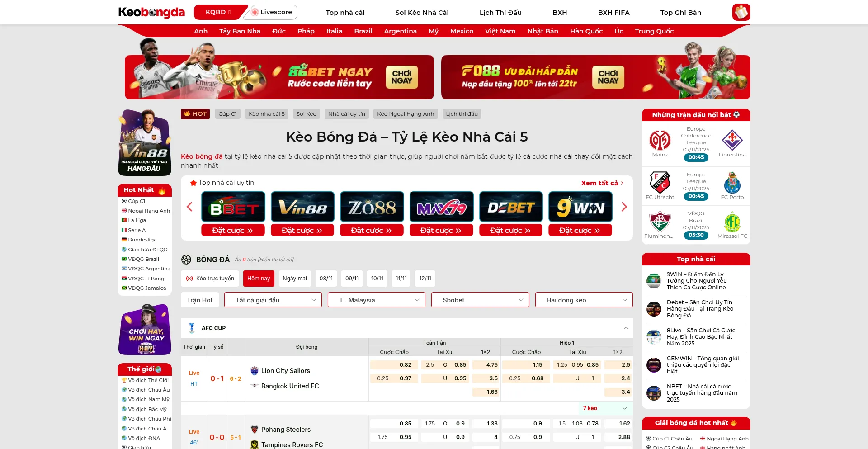Click the AFC Cup trophy icon

[x=192, y=328]
